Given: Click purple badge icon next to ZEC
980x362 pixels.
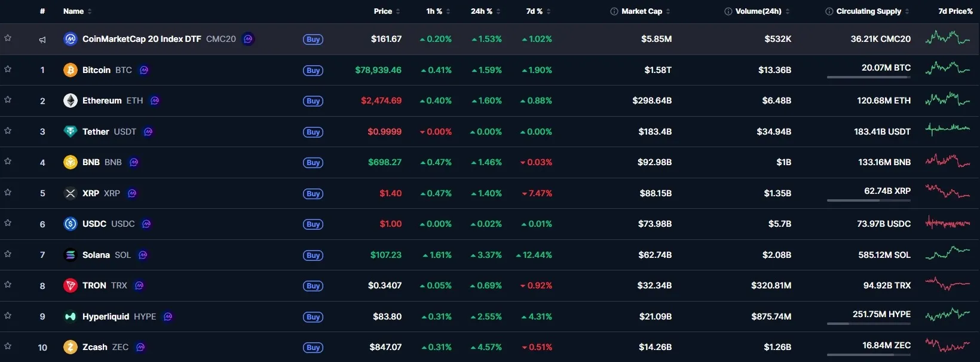Looking at the screenshot, I should click(140, 347).
